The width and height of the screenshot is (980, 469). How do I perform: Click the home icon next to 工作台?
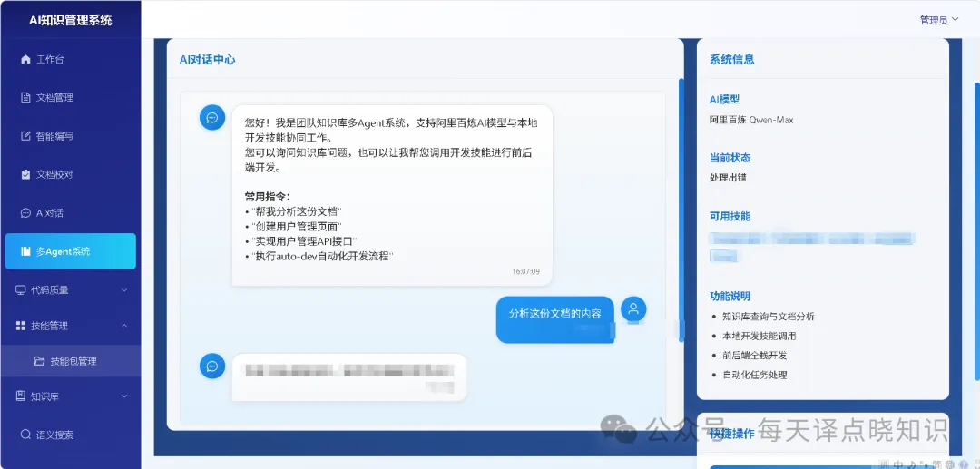point(25,59)
